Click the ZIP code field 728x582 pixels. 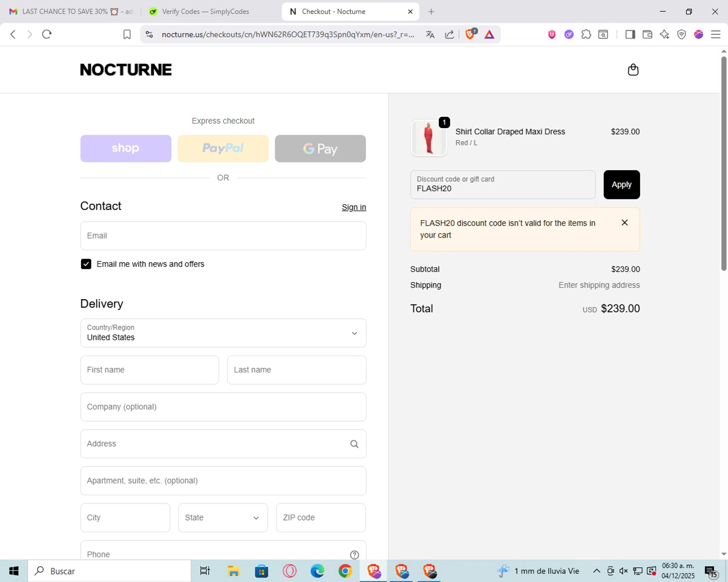click(321, 517)
